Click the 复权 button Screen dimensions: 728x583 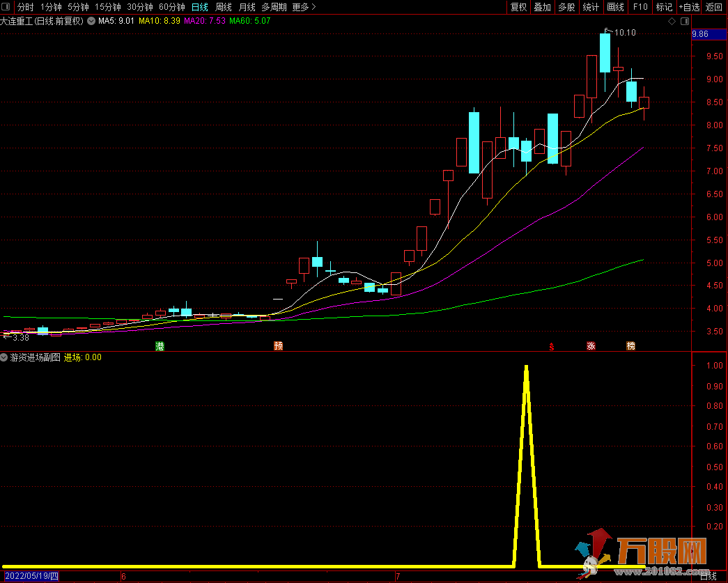pyautogui.click(x=518, y=7)
